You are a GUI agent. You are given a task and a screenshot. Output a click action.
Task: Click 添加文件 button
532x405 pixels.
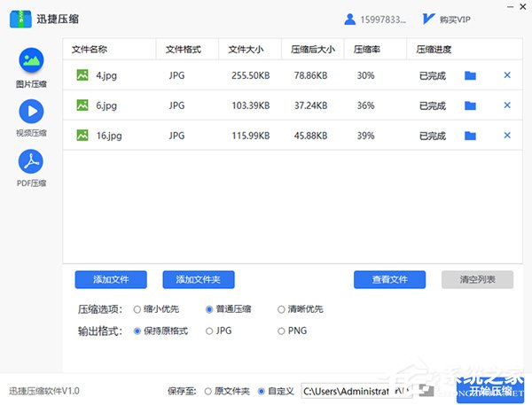tap(111, 279)
